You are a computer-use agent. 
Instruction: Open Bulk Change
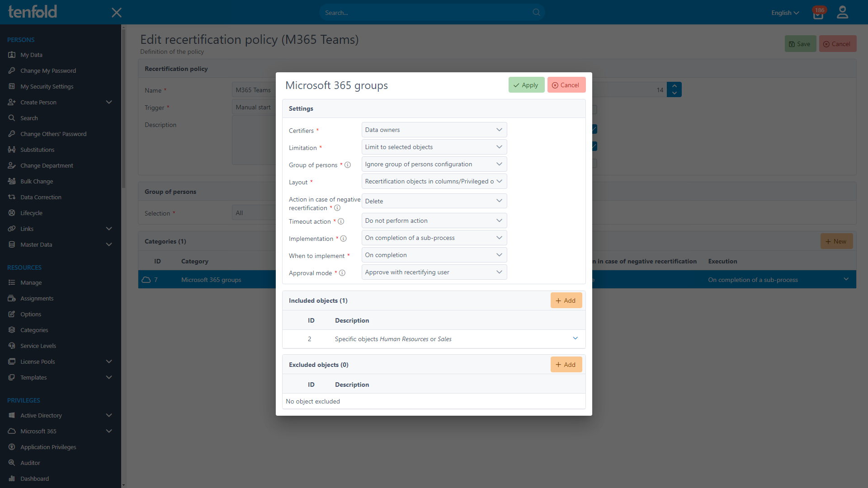[x=36, y=181]
